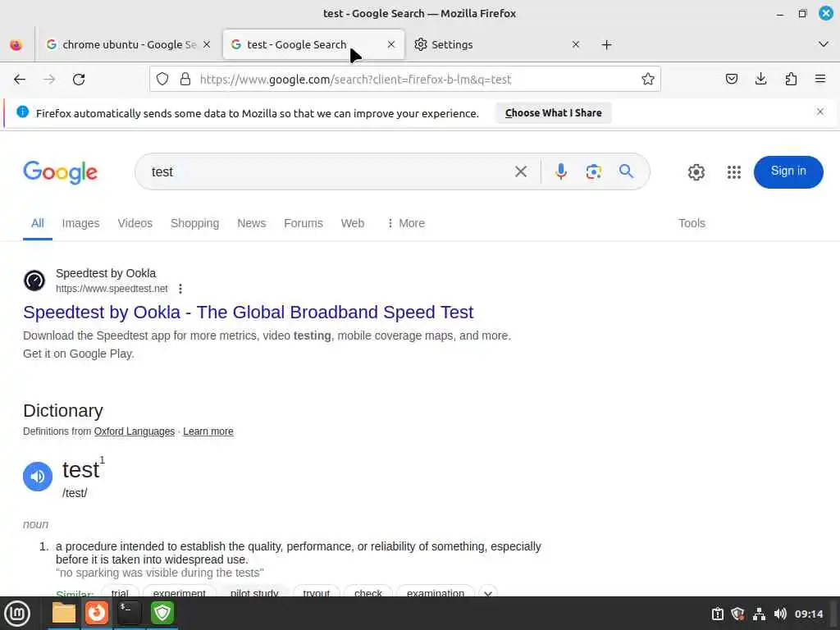Select synonym chip check
This screenshot has width=840, height=630.
368,593
